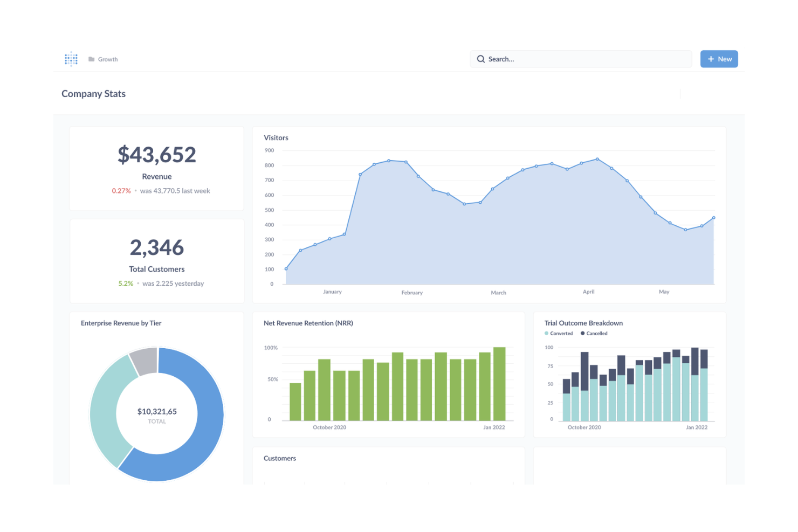Screen dimensions: 798x532
Task: Click Trial chart October 2020 label
Action: (584, 427)
